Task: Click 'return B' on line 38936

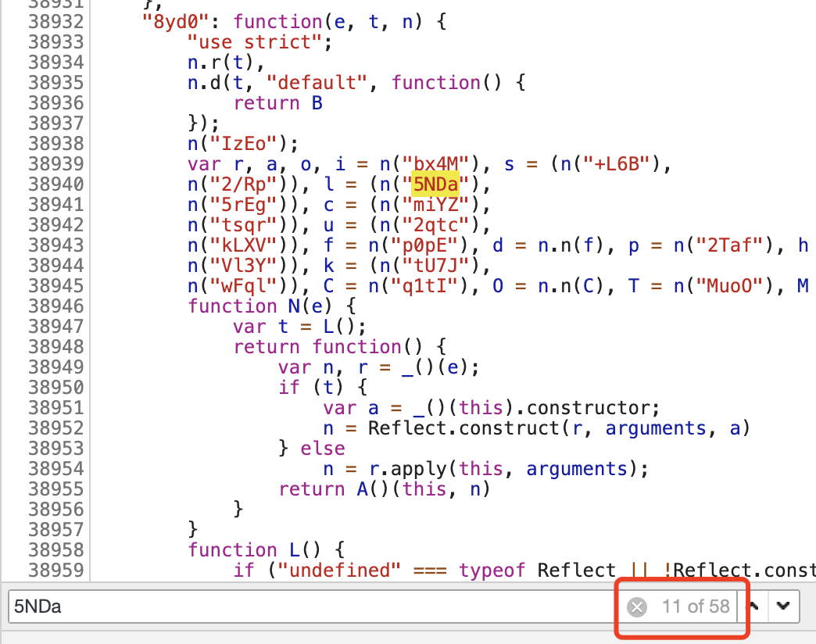Action: [x=278, y=103]
